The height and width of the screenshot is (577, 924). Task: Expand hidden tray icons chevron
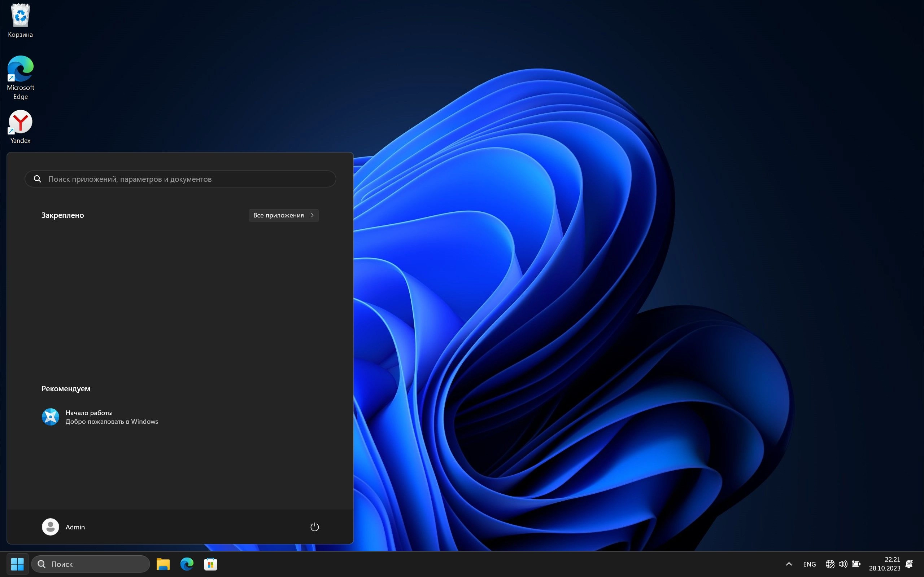[x=789, y=564]
